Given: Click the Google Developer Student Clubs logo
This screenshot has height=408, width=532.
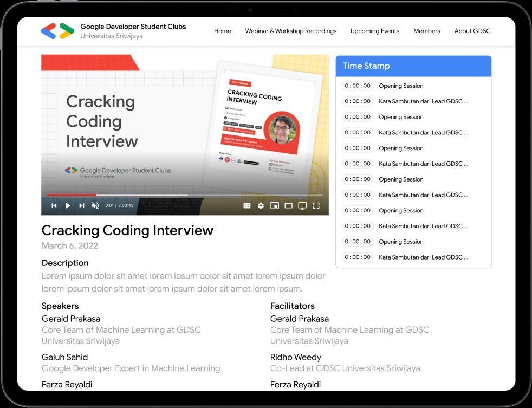Looking at the screenshot, I should 57,31.
